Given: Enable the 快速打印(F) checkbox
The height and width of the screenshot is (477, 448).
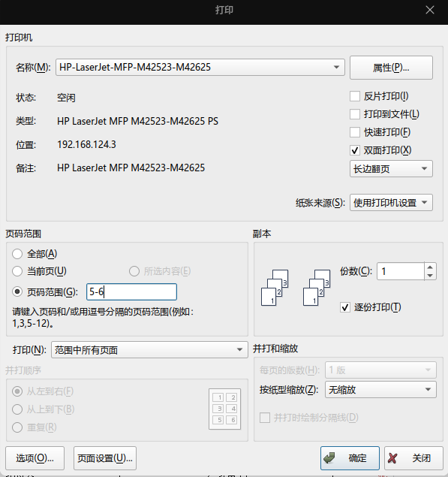Looking at the screenshot, I should pyautogui.click(x=355, y=132).
